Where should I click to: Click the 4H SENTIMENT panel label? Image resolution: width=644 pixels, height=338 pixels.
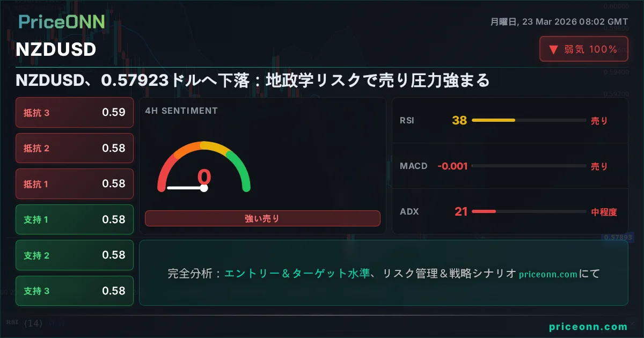[x=181, y=111]
